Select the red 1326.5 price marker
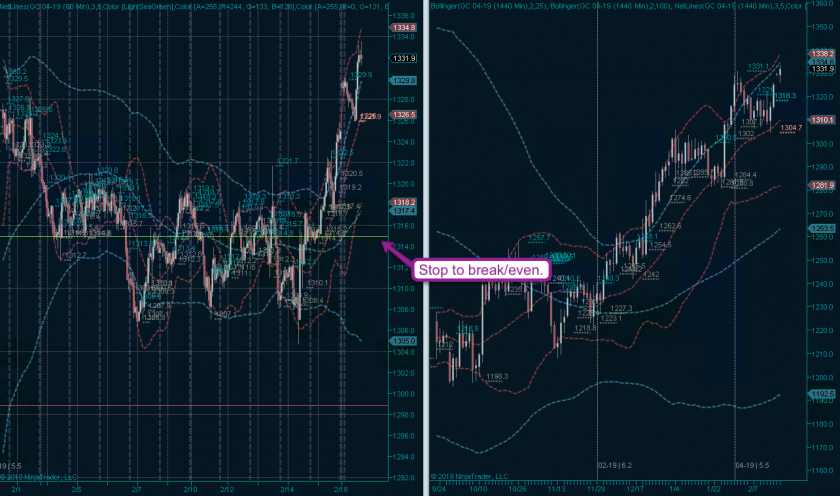The height and width of the screenshot is (496, 840). tap(403, 115)
